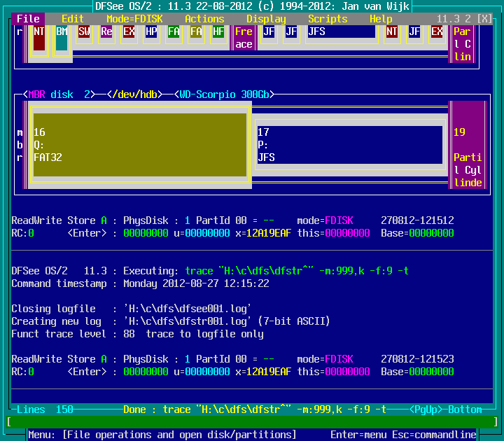504x441 pixels.
Task: Select the rightmost EX partition block
Action: tap(437, 32)
